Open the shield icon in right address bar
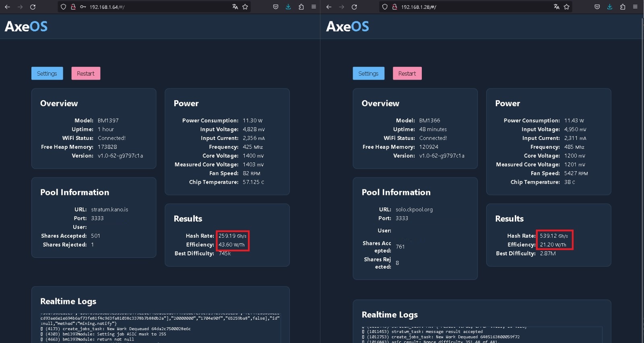 (x=385, y=7)
